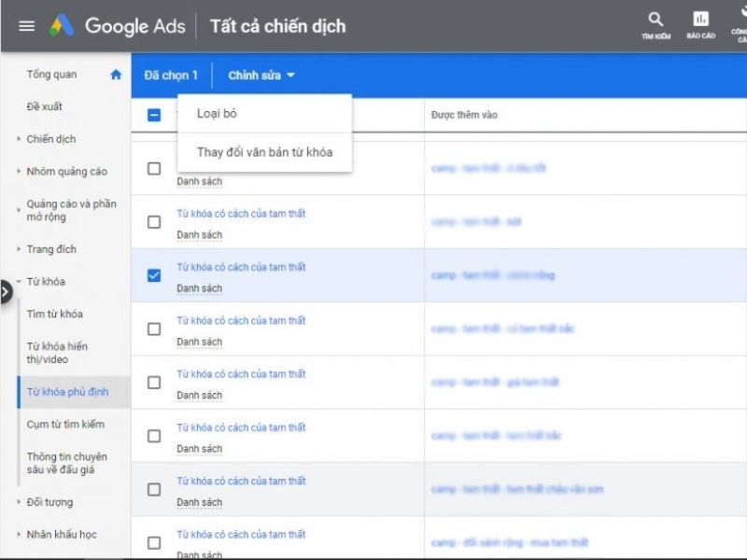
Task: Open Nhóm quảng cáo sidebar label
Action: (x=66, y=172)
